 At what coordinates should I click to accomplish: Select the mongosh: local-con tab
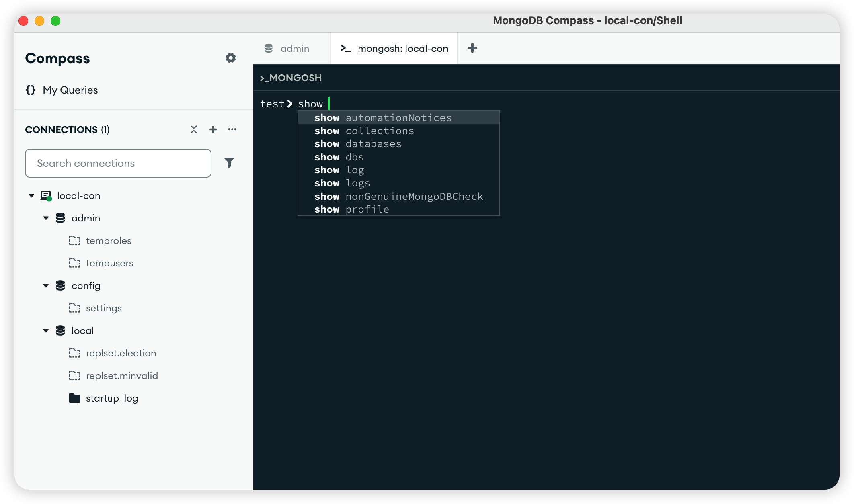394,49
